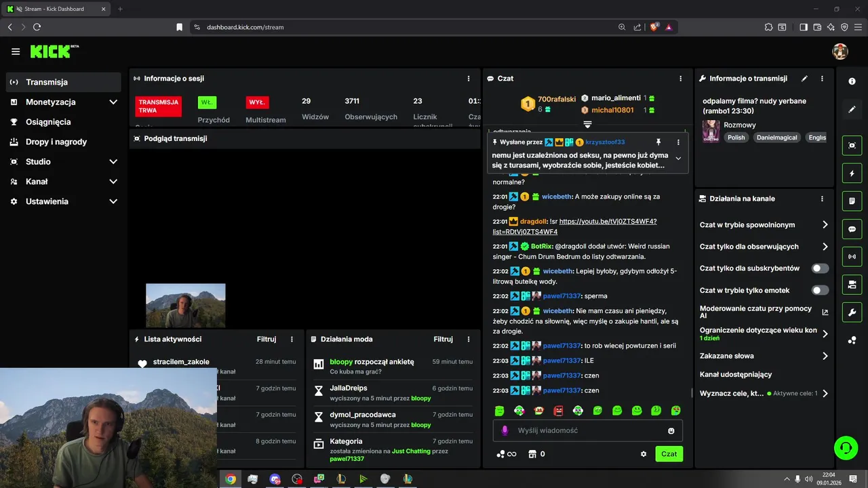The height and width of the screenshot is (488, 868).
Task: Open Działania moda three-dot menu
Action: [x=469, y=339]
